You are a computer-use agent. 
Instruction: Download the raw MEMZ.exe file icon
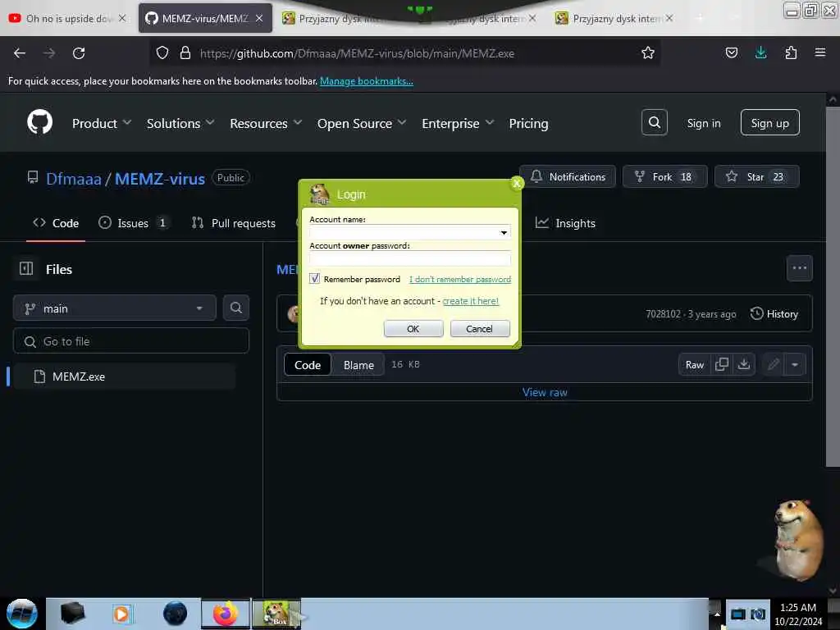743,364
